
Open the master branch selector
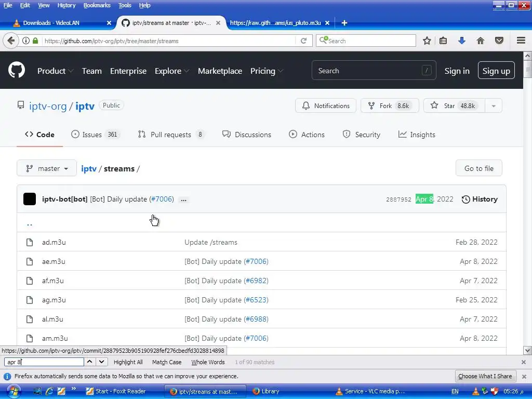(x=47, y=168)
